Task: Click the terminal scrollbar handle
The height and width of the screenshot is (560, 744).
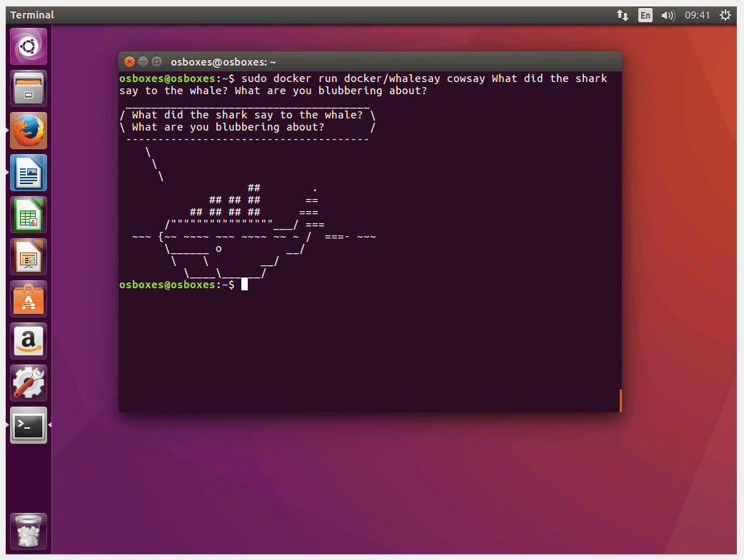Action: [x=620, y=401]
